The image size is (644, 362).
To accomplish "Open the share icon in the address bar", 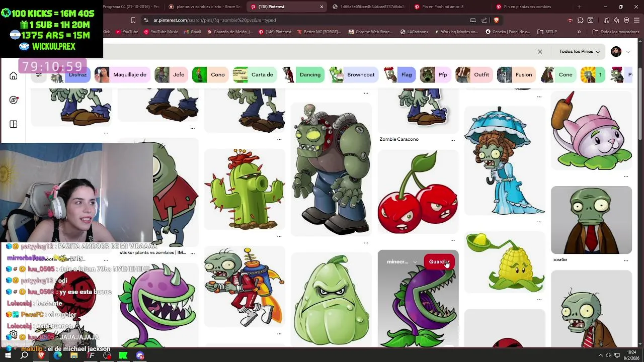I will tap(484, 20).
